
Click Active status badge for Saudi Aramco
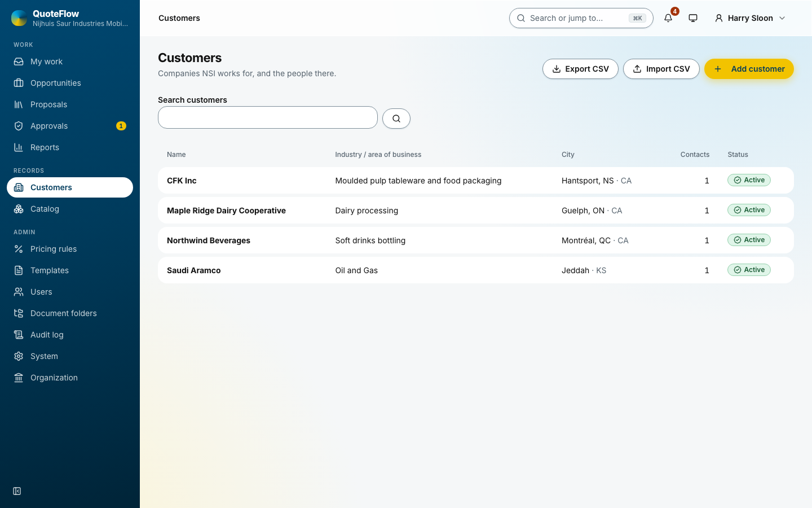point(749,270)
